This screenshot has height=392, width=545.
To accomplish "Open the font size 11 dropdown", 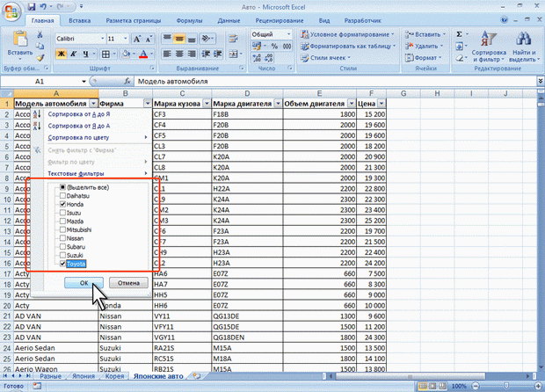I will click(x=126, y=39).
